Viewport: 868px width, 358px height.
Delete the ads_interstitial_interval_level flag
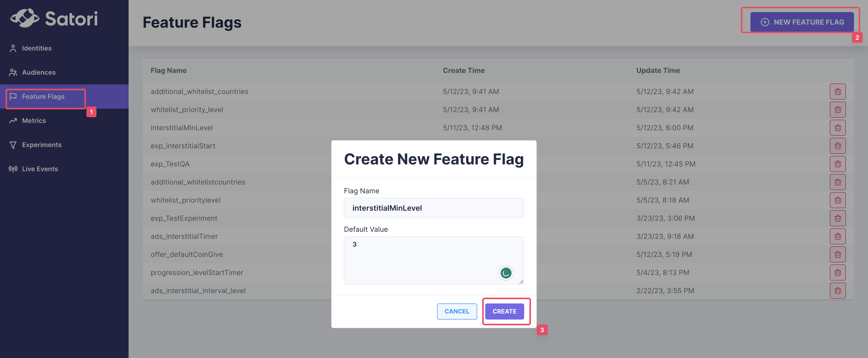click(837, 291)
